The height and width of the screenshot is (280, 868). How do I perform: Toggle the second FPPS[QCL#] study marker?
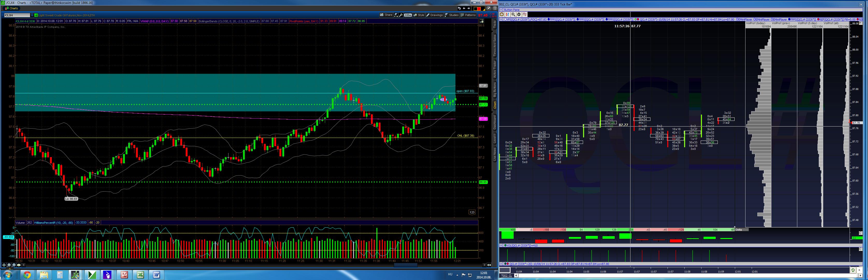[578, 19]
